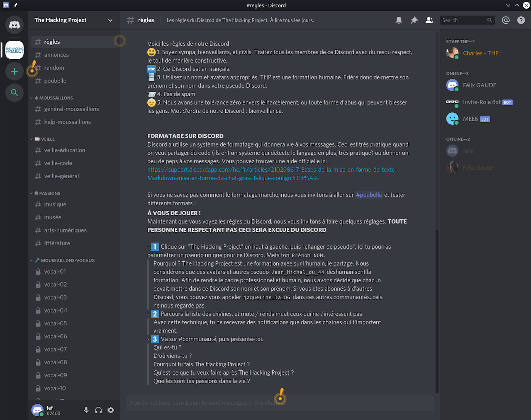The width and height of the screenshot is (531, 420).
Task: Open veille-général channel
Action: coord(74,176)
